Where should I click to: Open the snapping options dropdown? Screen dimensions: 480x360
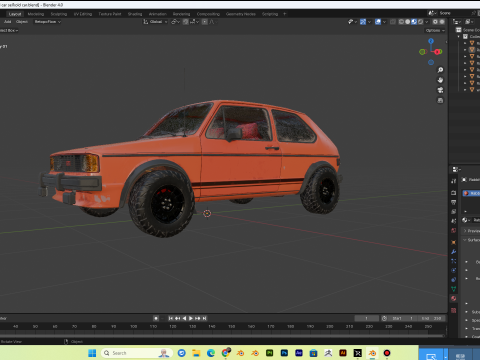tap(195, 22)
